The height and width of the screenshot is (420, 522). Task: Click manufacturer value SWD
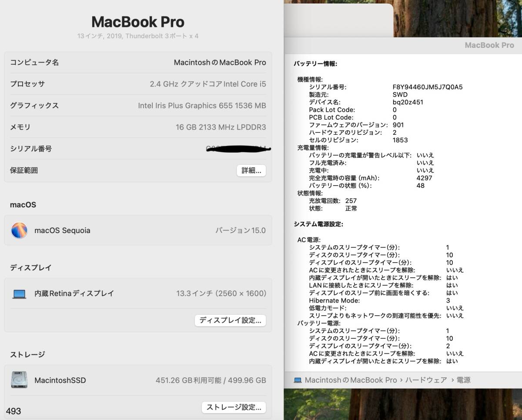400,94
